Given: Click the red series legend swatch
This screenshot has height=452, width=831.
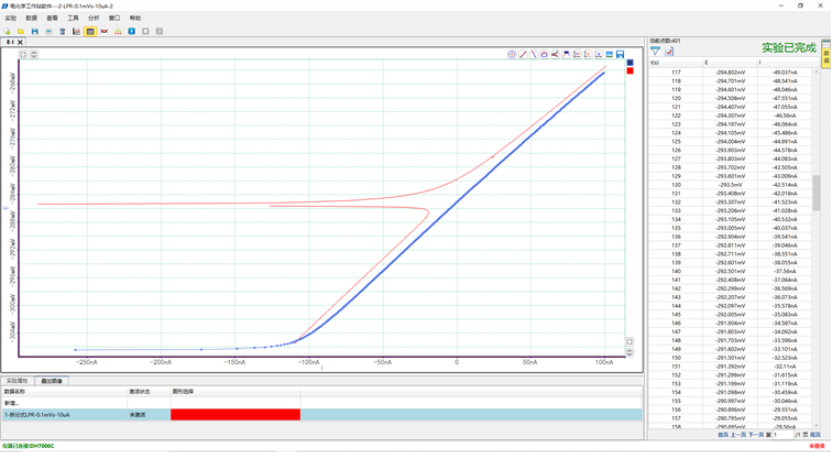Looking at the screenshot, I should click(630, 71).
